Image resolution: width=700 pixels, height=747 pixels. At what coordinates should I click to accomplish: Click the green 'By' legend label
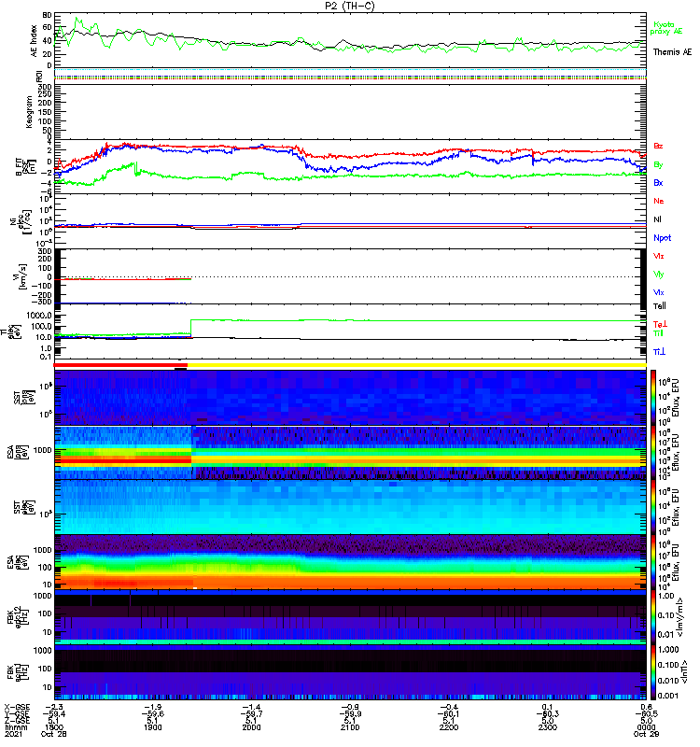click(x=658, y=165)
